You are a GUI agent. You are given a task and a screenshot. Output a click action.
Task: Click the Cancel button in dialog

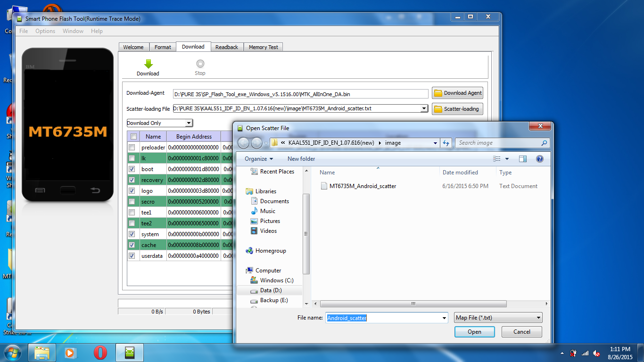pos(521,332)
